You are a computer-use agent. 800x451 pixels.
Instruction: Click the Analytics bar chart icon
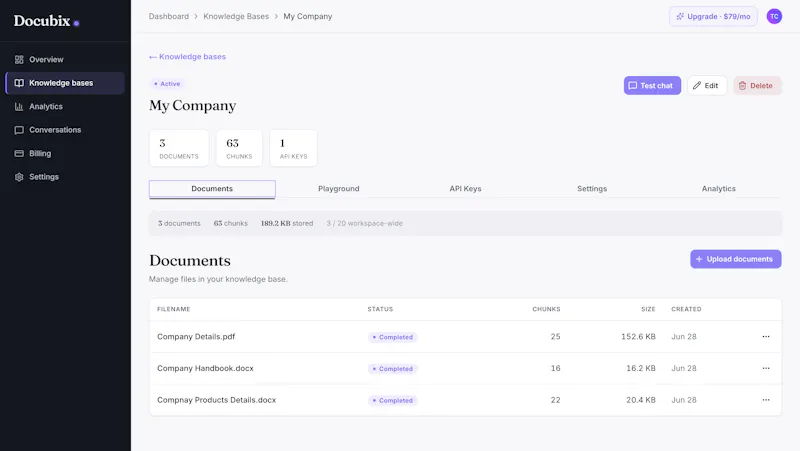tap(19, 107)
